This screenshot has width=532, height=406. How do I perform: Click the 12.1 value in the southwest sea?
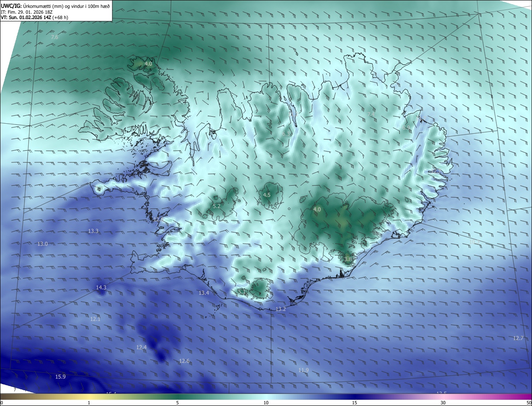tap(95, 319)
